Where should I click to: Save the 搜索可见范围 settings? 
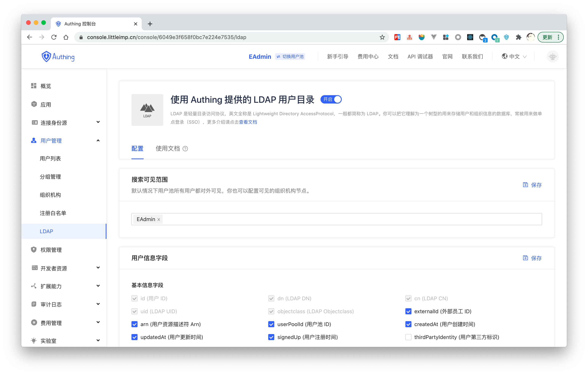(532, 185)
